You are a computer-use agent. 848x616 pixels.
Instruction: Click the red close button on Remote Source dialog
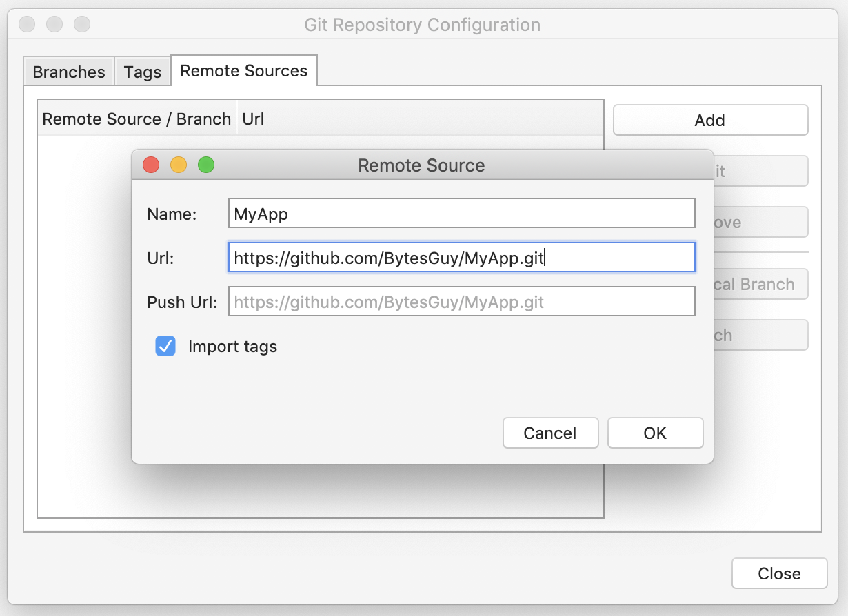coord(151,165)
